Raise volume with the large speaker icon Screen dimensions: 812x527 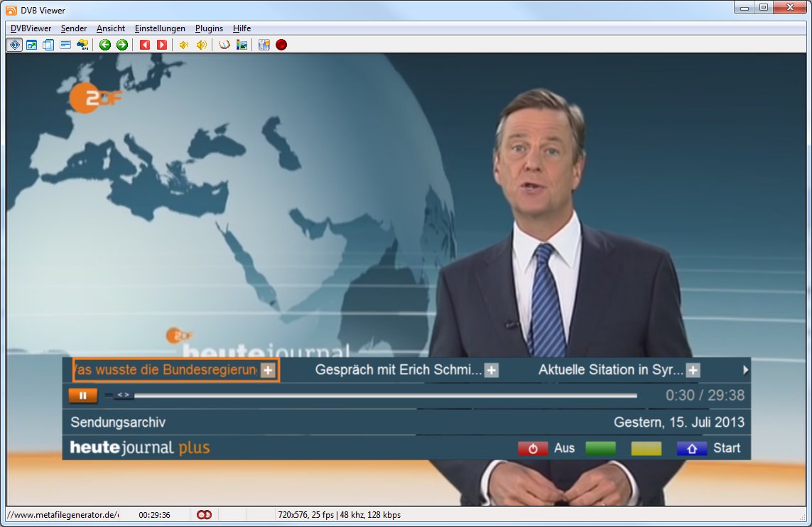click(201, 45)
